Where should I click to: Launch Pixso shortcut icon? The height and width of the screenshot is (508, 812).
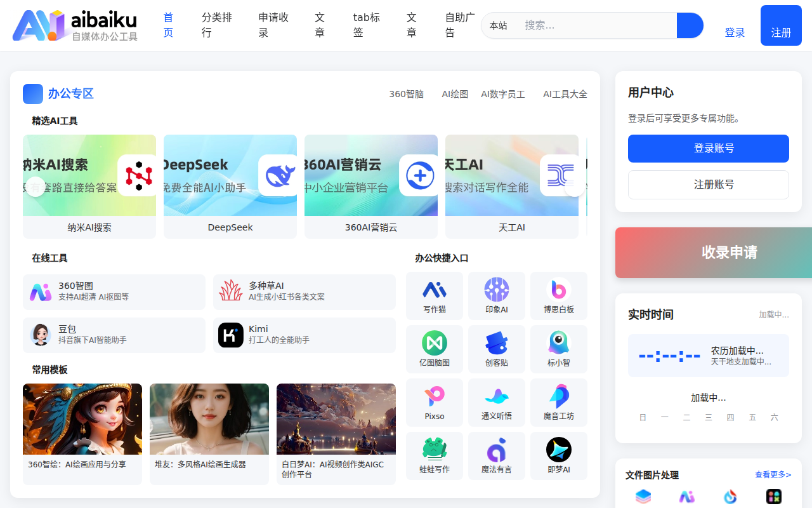(435, 396)
